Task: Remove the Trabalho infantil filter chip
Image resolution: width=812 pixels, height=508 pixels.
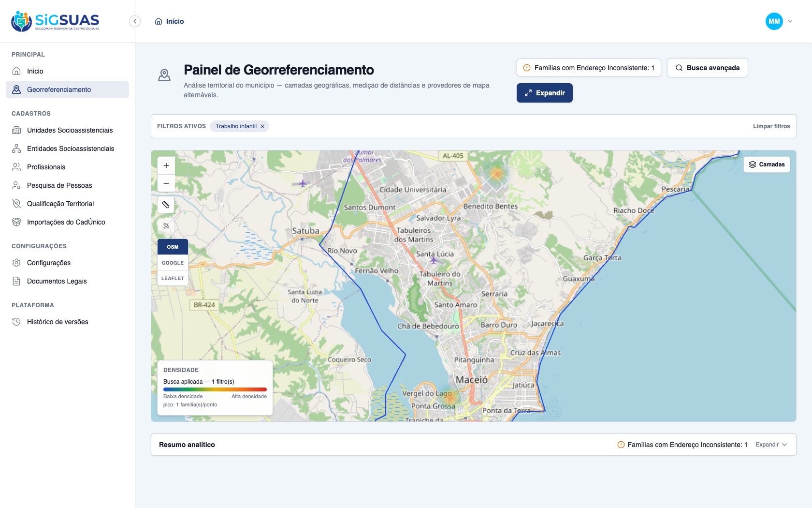Action: (x=262, y=126)
